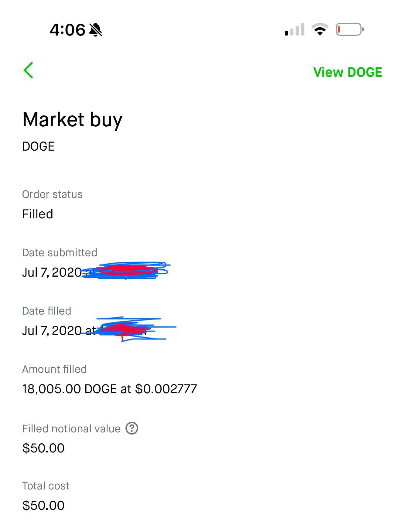Tap the silent mode bell icon
The width and height of the screenshot is (401, 532).
coord(96,30)
